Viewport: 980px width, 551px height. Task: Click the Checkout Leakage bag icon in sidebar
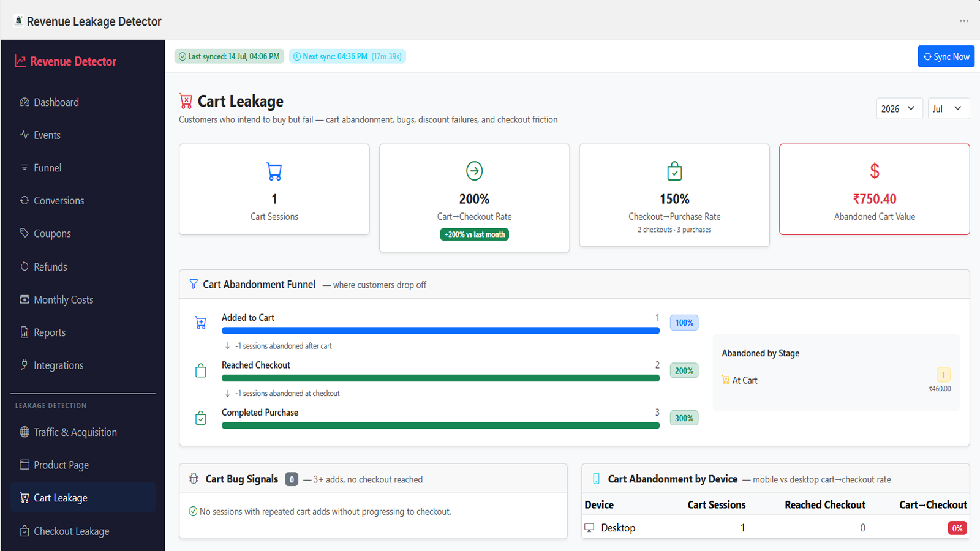coord(24,531)
